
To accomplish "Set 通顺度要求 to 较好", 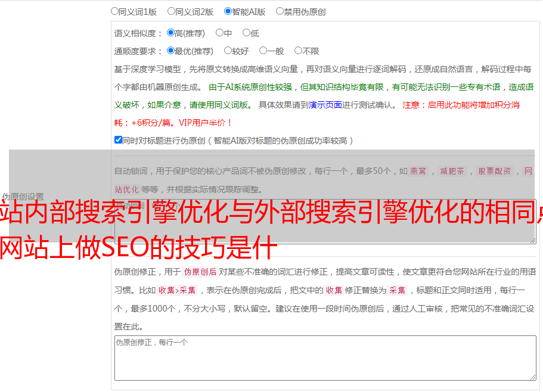I will coord(228,51).
